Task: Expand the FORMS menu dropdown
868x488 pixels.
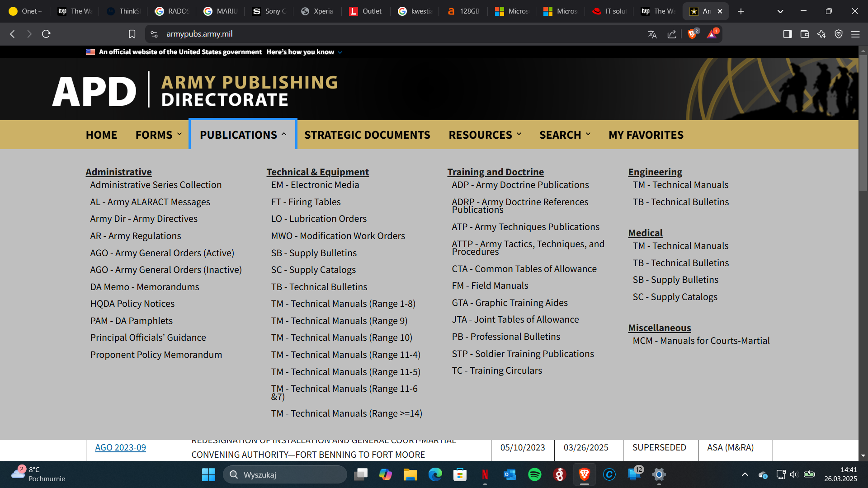Action: pyautogui.click(x=159, y=135)
